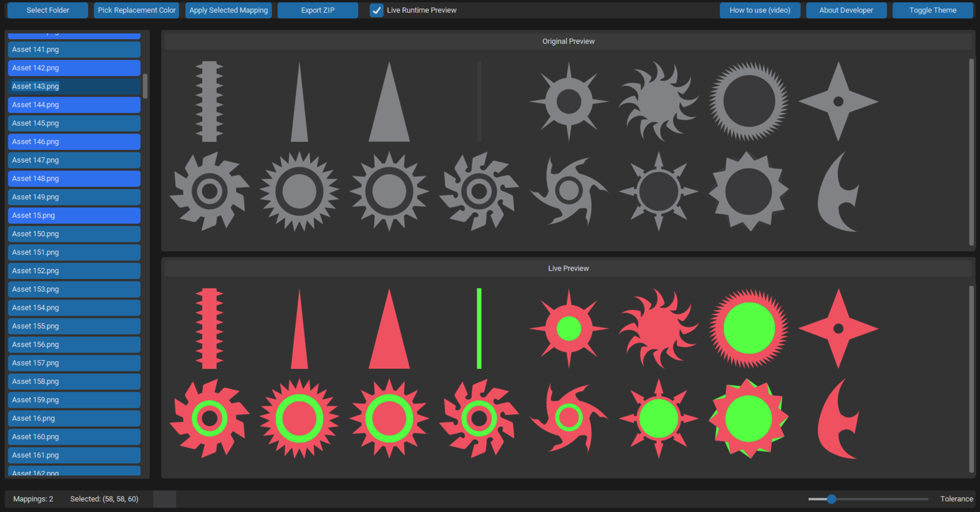Choose Asset 146.png from file list
Image resolution: width=980 pixels, height=512 pixels.
click(74, 142)
